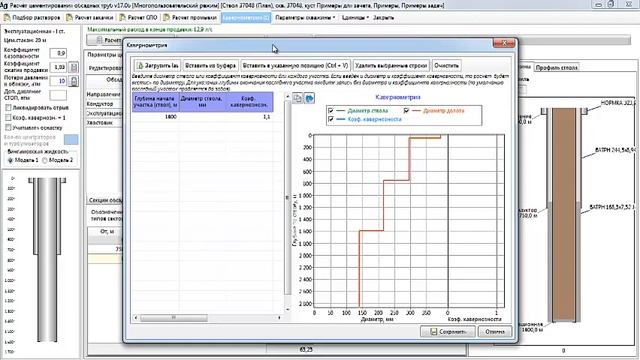
Task: Open the Расчет СПО tab
Action: [x=138, y=18]
